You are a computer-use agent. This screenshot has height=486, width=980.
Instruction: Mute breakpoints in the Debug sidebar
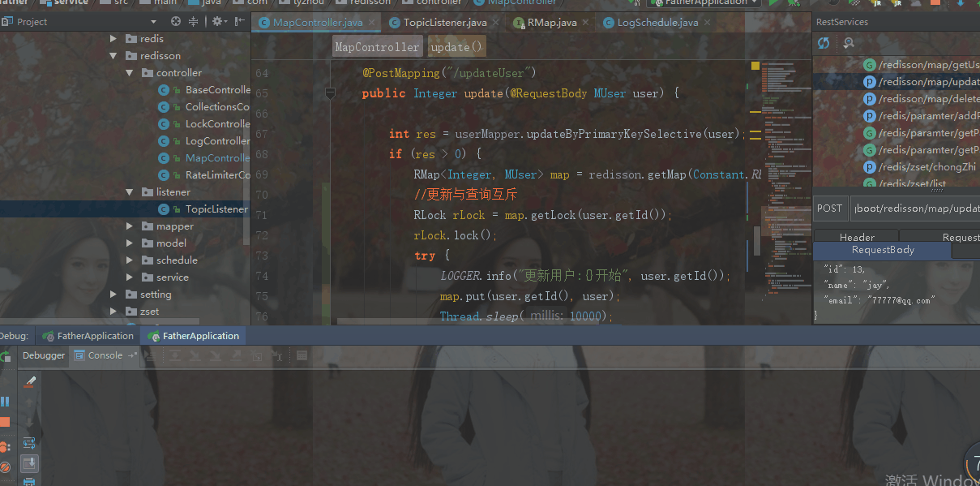5,467
